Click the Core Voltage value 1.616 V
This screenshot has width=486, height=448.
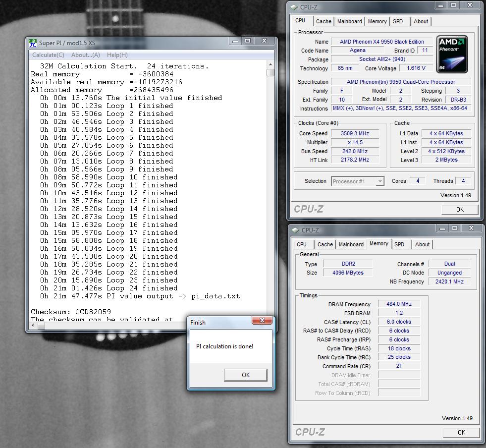[416, 68]
